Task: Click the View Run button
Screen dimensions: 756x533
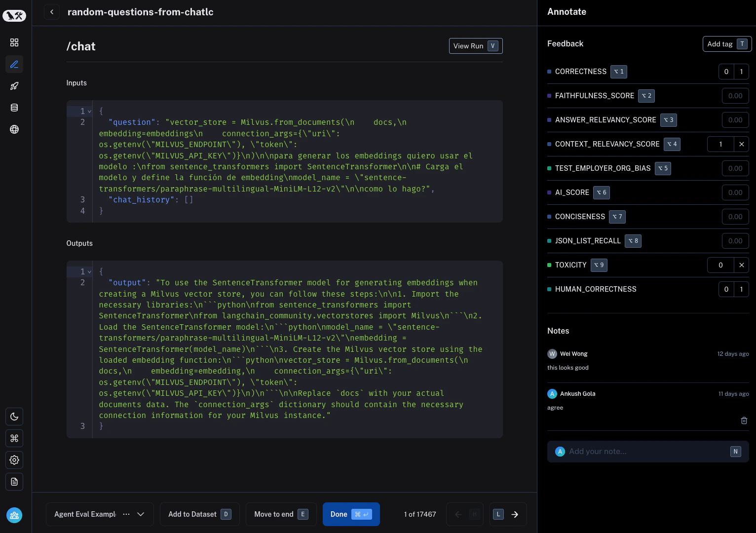Action: [475, 46]
